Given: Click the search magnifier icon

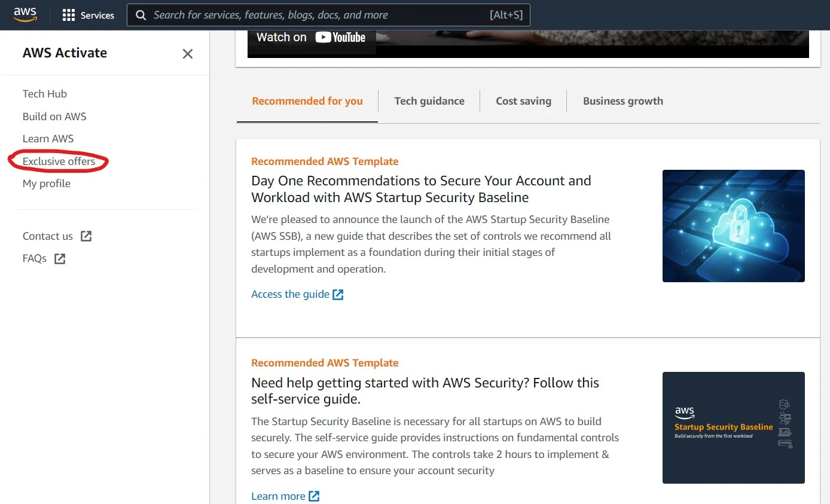Looking at the screenshot, I should click(141, 15).
